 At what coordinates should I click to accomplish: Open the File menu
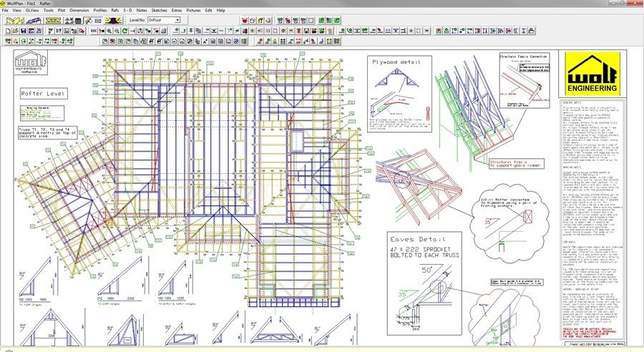click(x=5, y=10)
